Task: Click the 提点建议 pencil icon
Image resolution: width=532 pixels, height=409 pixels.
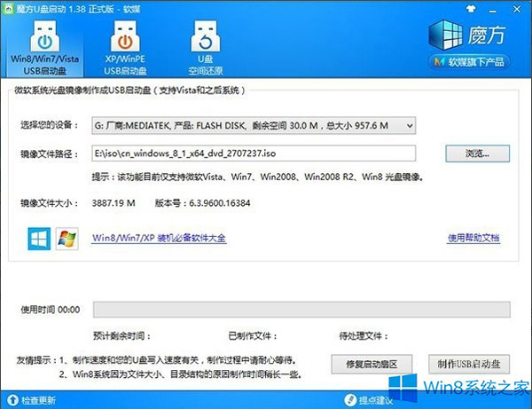Action: pyautogui.click(x=350, y=400)
